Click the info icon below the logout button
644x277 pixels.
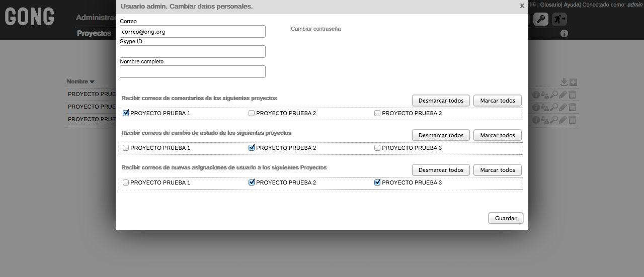pos(564,33)
